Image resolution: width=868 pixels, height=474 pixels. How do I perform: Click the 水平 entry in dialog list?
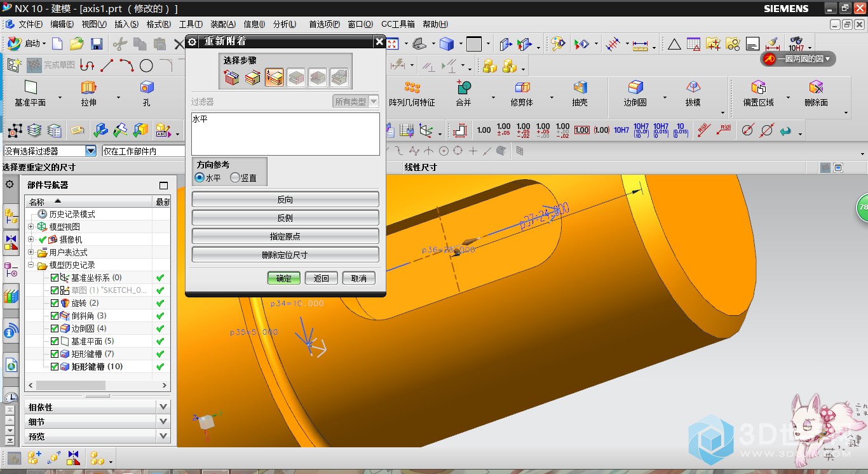pyautogui.click(x=200, y=119)
